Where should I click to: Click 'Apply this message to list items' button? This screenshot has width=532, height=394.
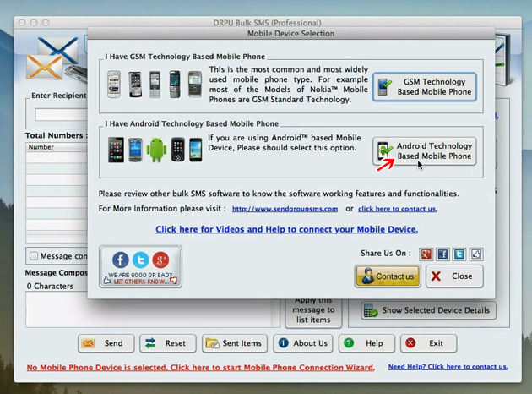coord(313,314)
